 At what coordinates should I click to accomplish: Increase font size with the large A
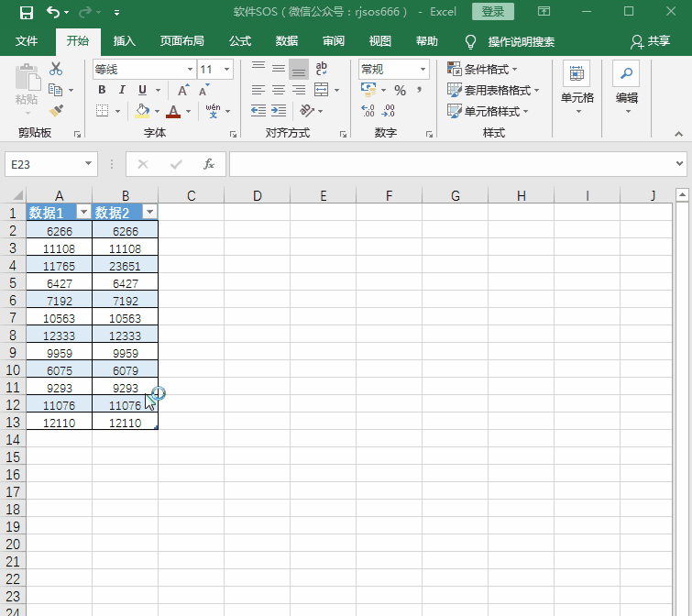tap(183, 90)
